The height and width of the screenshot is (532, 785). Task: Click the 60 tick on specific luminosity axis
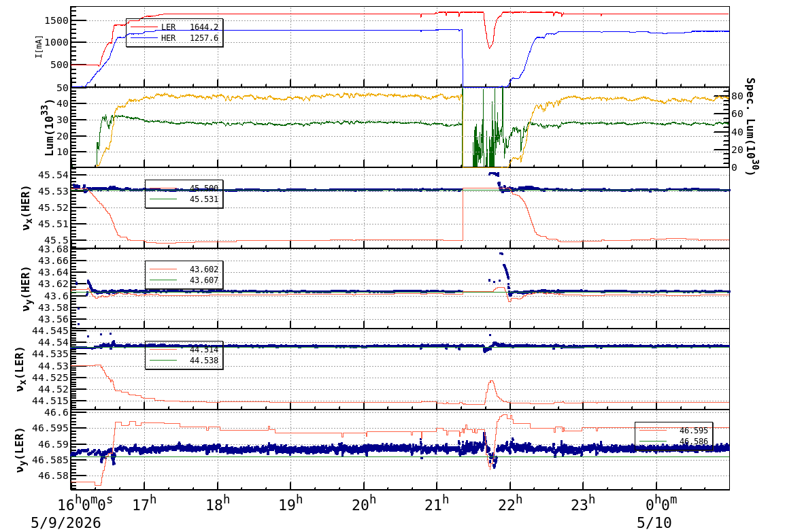737,114
